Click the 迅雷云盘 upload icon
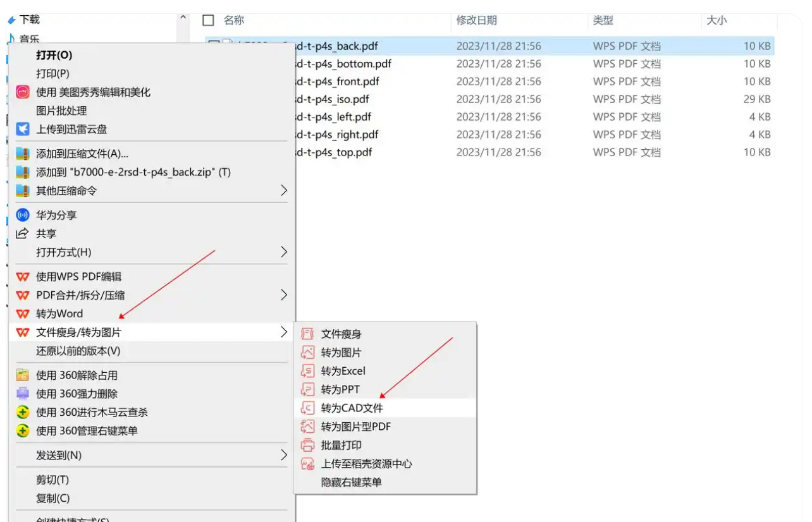 tap(23, 129)
